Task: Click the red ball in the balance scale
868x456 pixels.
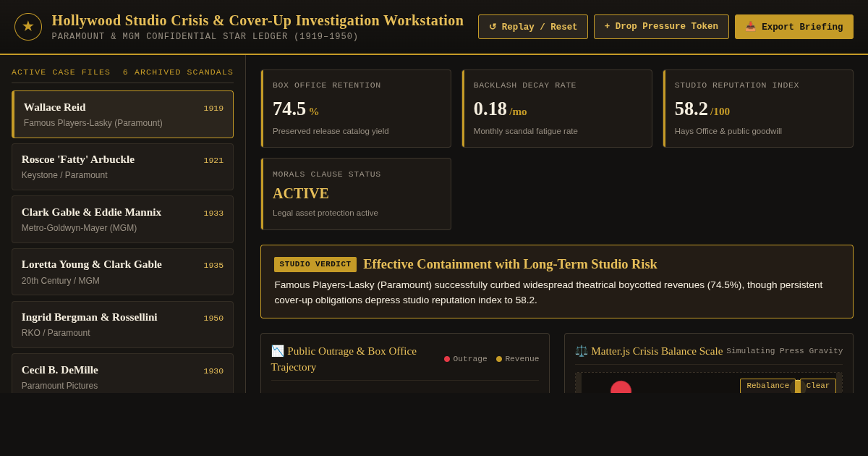Action: 621,388
